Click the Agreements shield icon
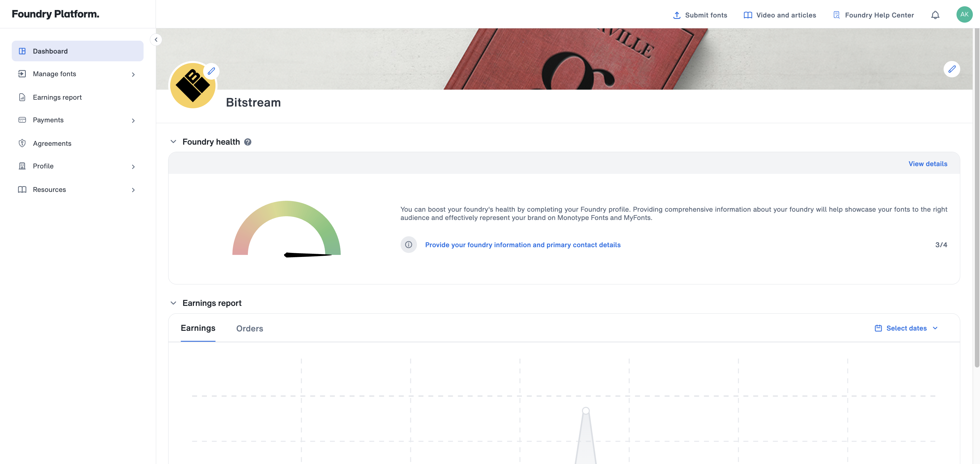The height and width of the screenshot is (464, 980). (x=22, y=143)
